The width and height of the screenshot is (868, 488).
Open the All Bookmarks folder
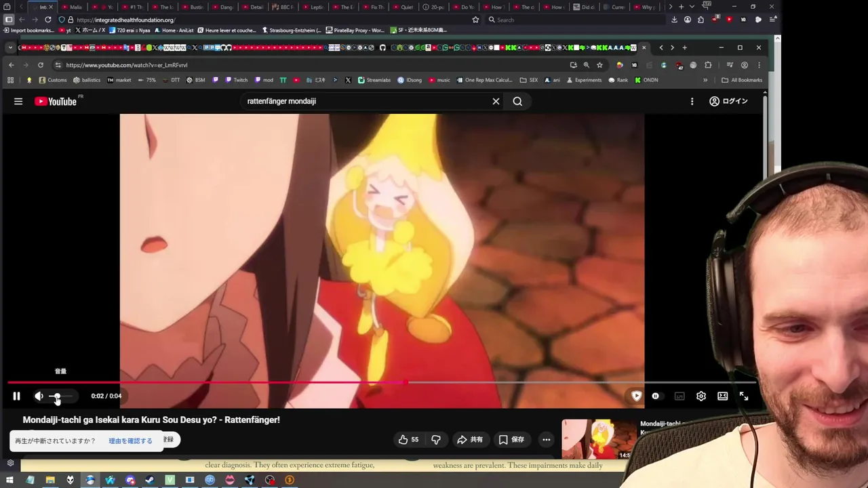[742, 80]
